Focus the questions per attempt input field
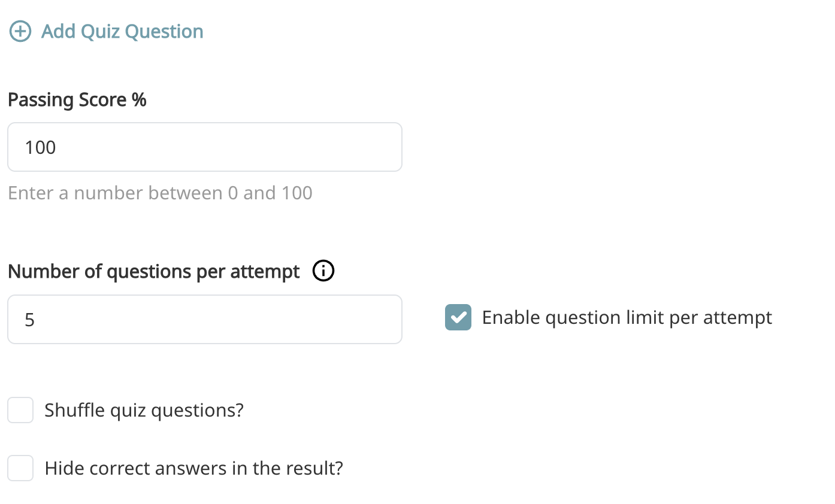 204,320
